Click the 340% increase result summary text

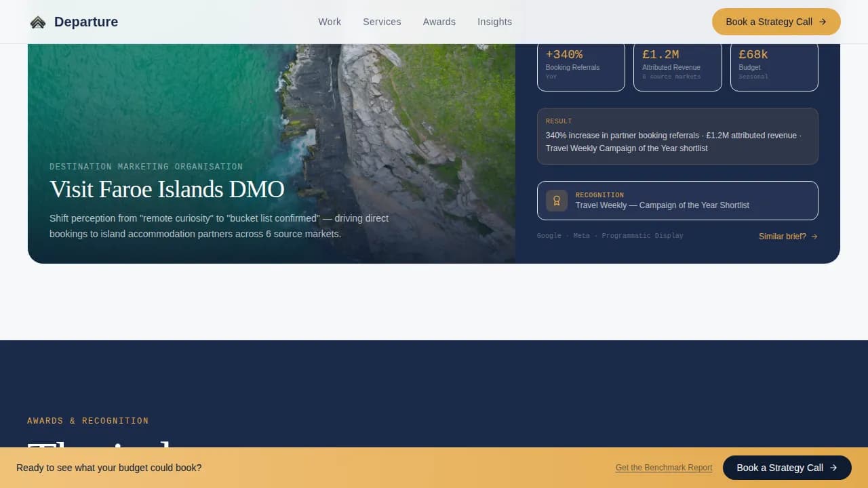coord(673,142)
